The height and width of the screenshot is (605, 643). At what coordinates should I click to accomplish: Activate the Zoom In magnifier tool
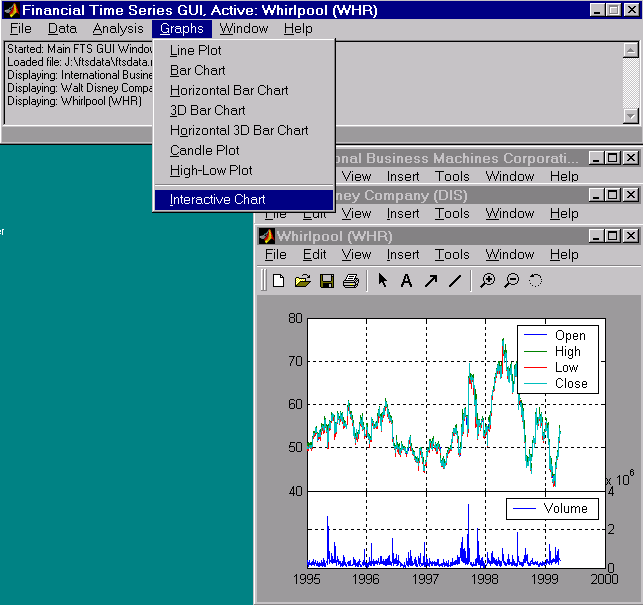(488, 281)
